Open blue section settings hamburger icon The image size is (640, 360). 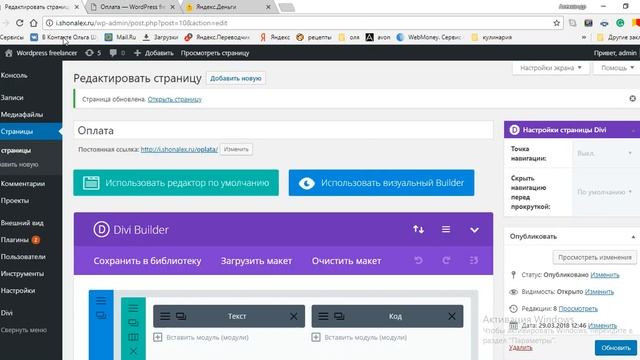[101, 301]
